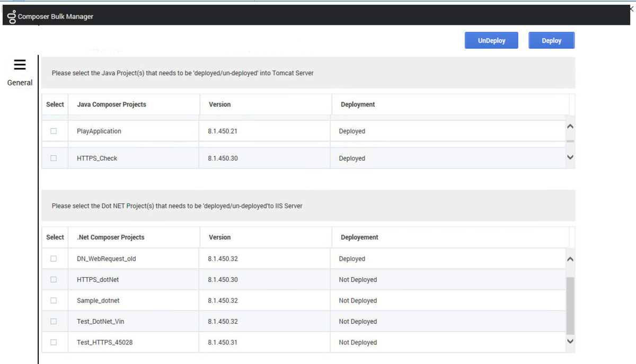Screen dimensions: 636x364
Task: Click Not Deployed status of Test_HTTPS_45028
Action: [358, 343]
